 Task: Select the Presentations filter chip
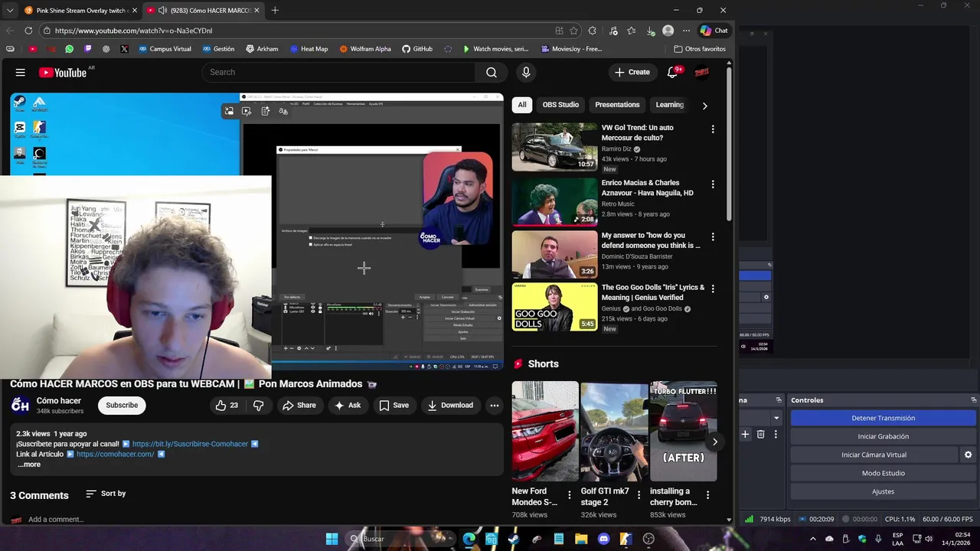coord(617,105)
